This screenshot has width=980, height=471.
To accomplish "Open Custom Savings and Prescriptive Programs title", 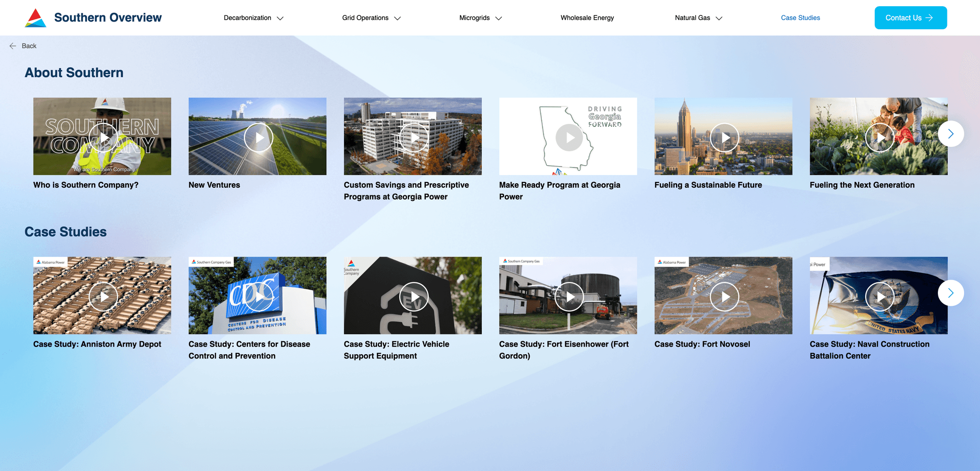I will point(406,191).
